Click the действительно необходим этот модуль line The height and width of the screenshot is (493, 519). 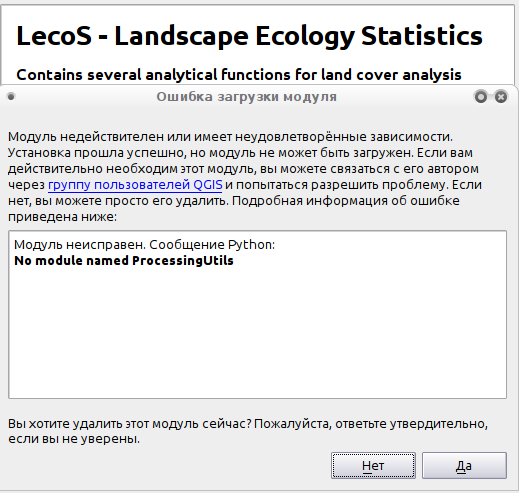pyautogui.click(x=243, y=169)
